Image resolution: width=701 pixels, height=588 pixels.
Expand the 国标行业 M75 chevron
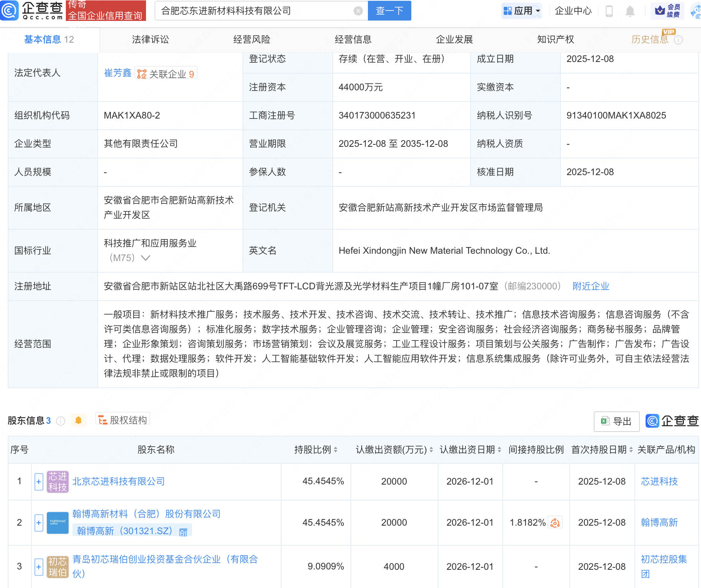pyautogui.click(x=146, y=258)
